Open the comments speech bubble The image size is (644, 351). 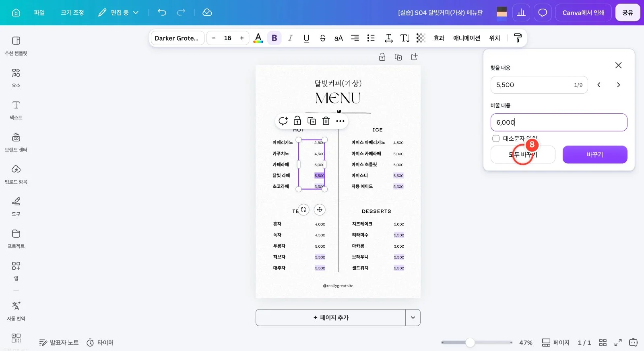(x=543, y=12)
